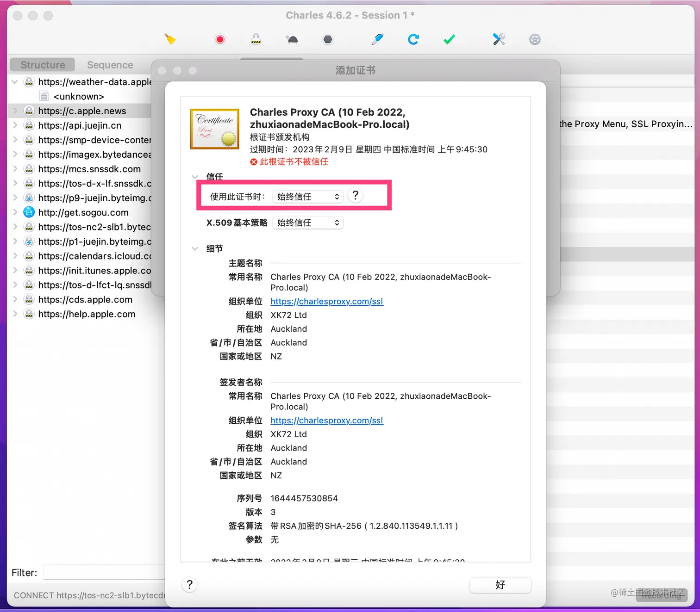This screenshot has height=612, width=700.
Task: Click the lightning icon of p9-juejin.byteimg
Action: tap(29, 198)
